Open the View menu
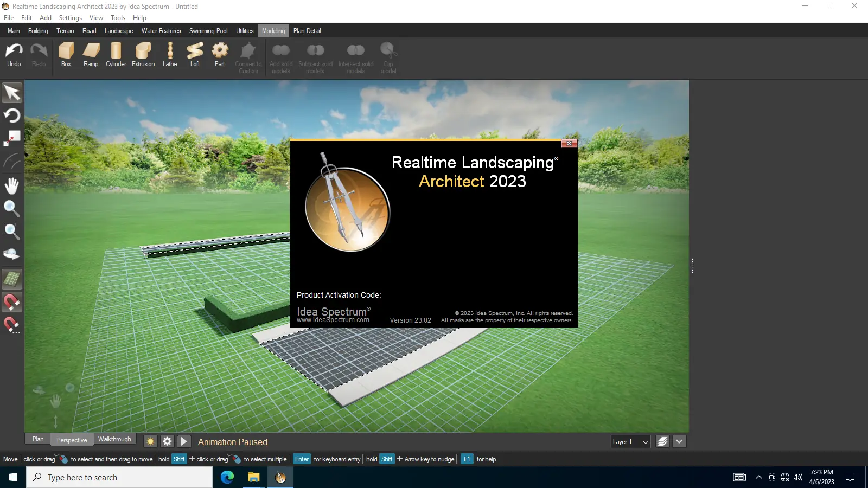Viewport: 868px width, 488px height. (x=96, y=18)
